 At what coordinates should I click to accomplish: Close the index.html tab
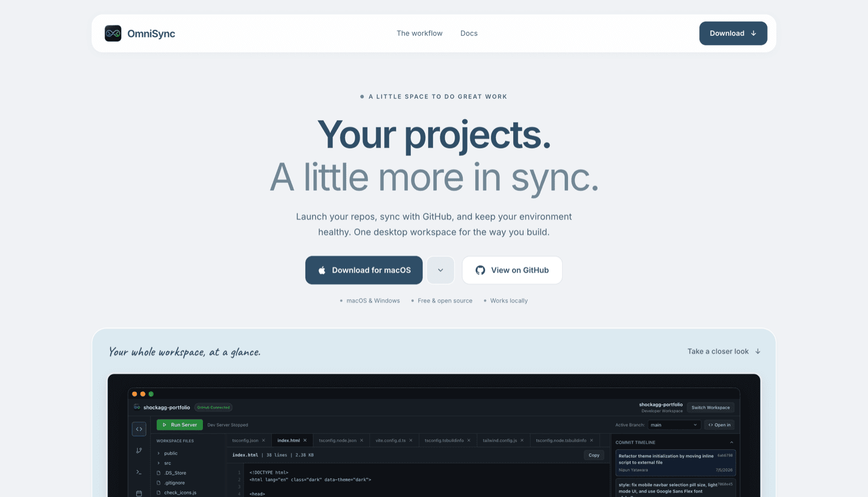click(305, 441)
